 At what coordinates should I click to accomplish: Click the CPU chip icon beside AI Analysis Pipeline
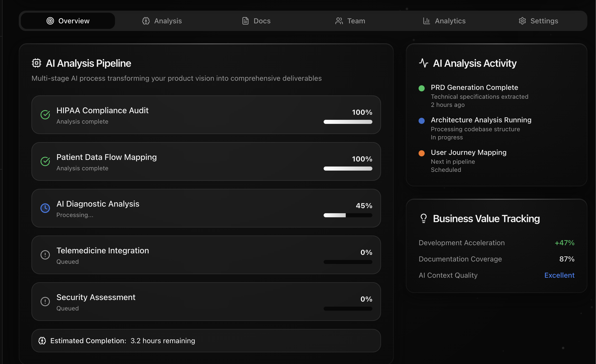point(37,63)
